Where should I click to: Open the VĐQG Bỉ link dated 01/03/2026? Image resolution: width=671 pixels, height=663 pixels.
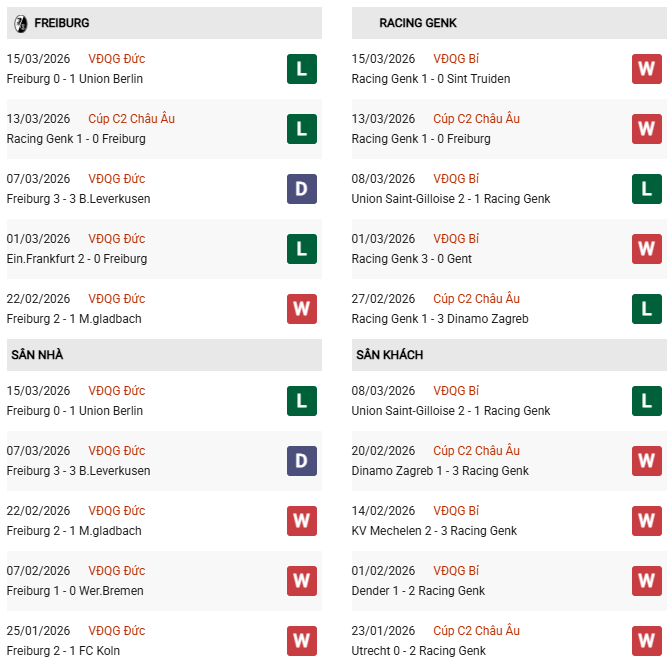coord(455,239)
